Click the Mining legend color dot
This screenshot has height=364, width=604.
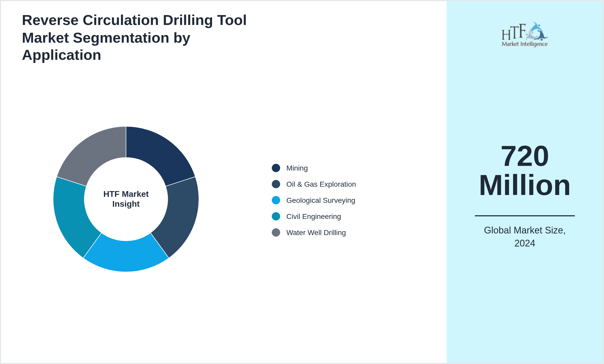(276, 168)
